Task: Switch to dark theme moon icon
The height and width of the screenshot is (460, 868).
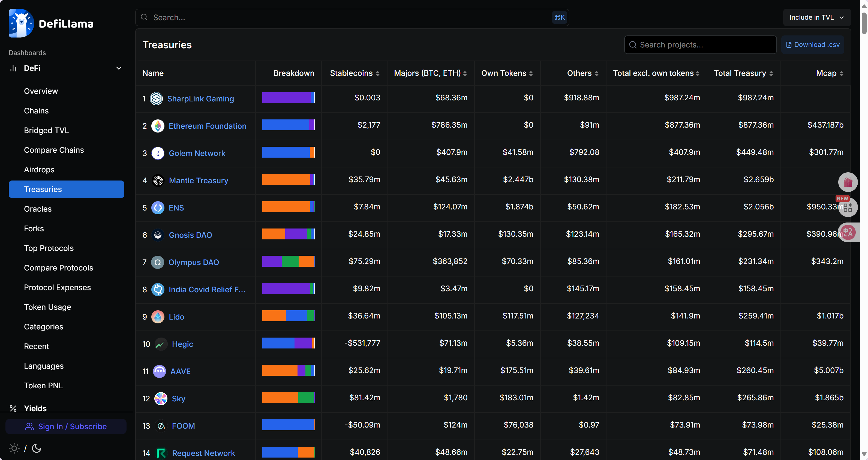Action: click(x=36, y=448)
